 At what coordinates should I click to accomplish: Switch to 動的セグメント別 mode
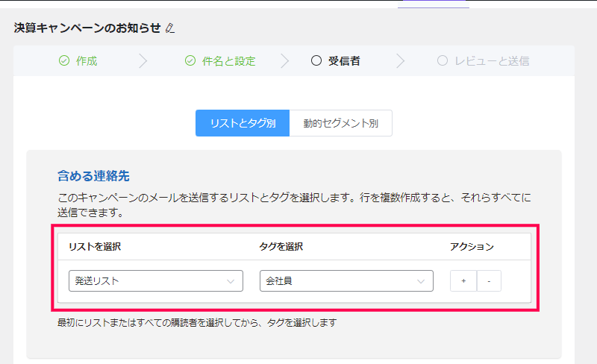(x=341, y=123)
